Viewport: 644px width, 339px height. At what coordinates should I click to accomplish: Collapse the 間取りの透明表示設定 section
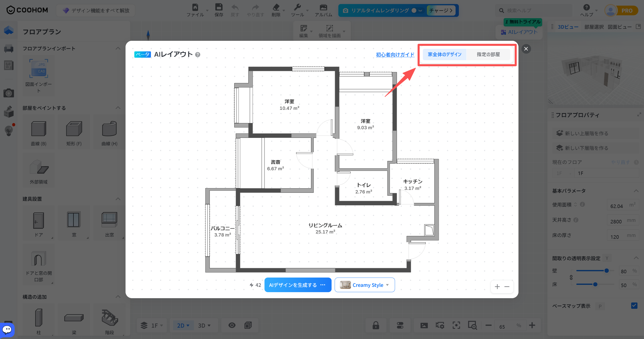(636, 258)
